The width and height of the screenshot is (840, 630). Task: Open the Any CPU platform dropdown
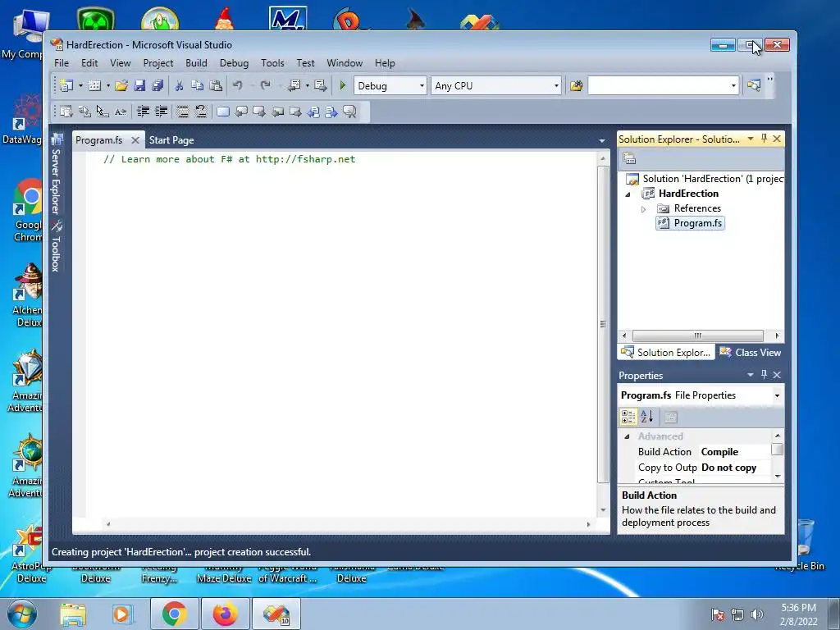point(556,85)
